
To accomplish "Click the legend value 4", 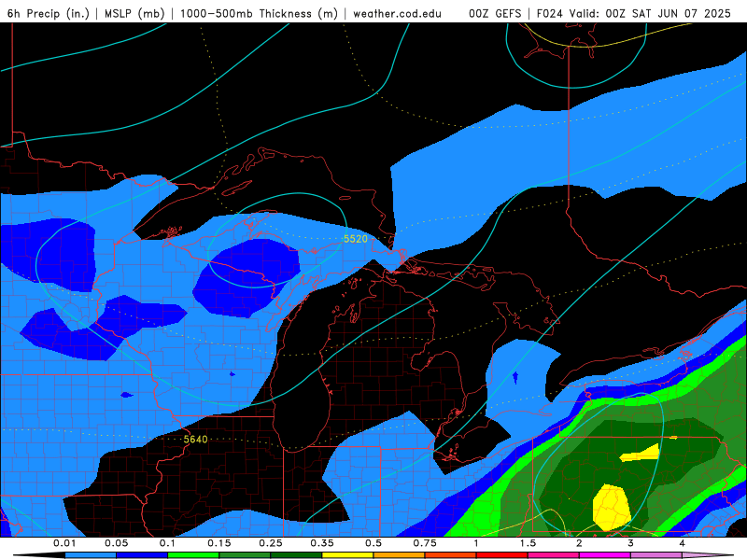I will click(x=683, y=543).
